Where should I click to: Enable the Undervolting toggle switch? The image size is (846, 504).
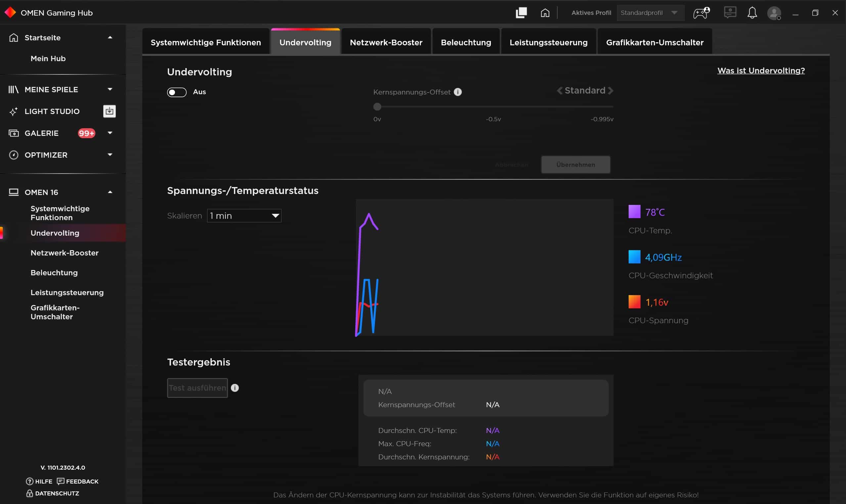tap(177, 92)
